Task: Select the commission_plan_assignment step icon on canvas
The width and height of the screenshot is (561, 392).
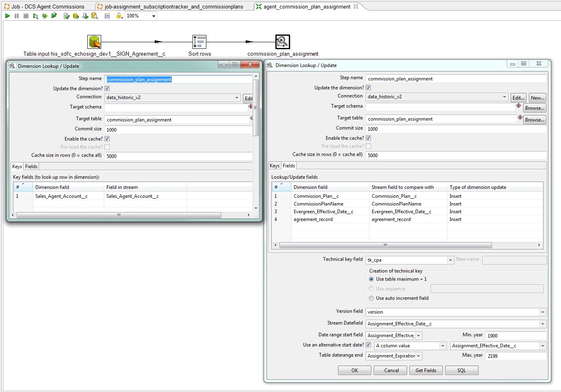Action: 282,42
